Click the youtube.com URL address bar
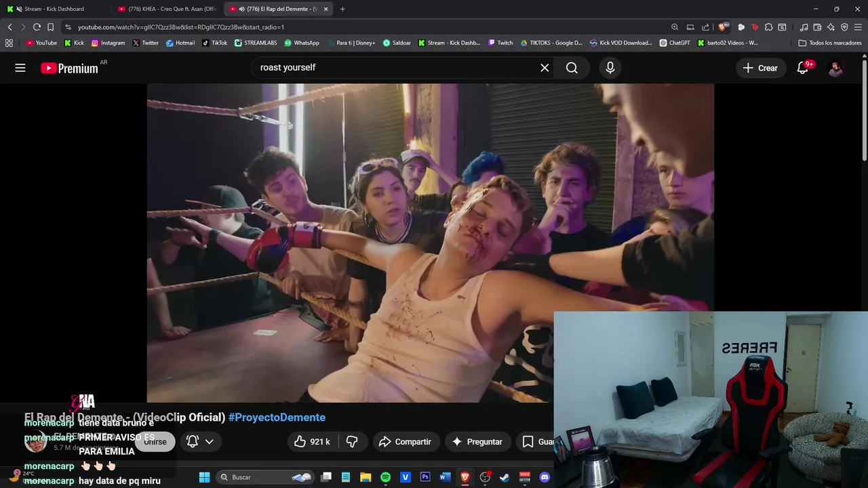The height and width of the screenshot is (488, 868). [x=366, y=27]
